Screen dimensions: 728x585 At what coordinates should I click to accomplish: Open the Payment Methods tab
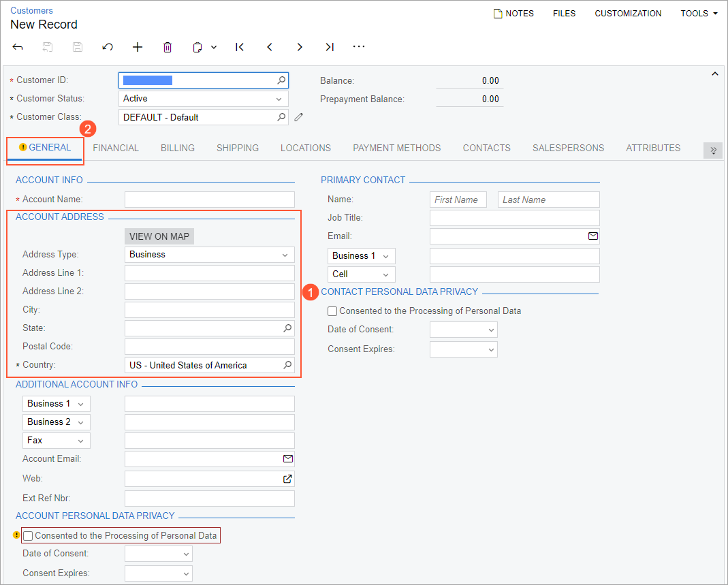pyautogui.click(x=396, y=148)
